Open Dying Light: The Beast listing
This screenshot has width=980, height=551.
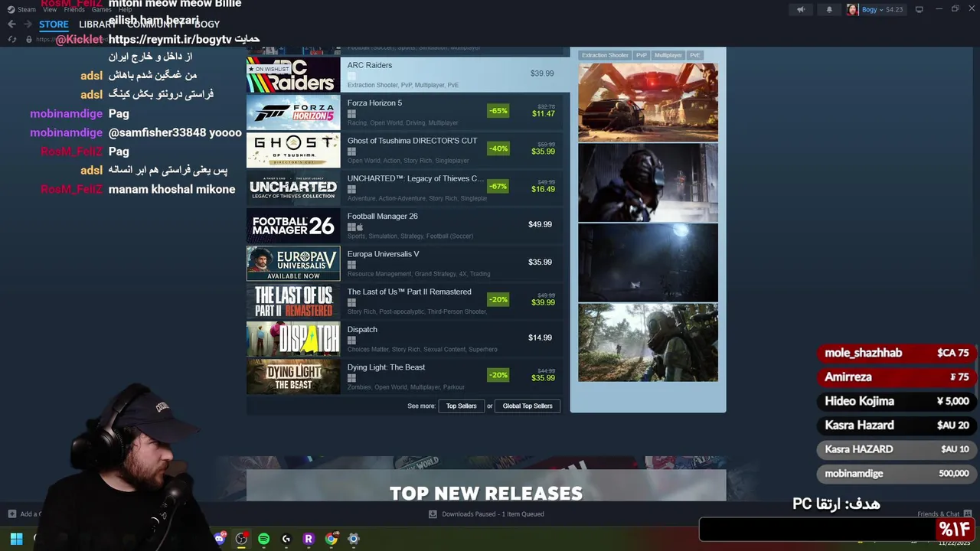404,377
